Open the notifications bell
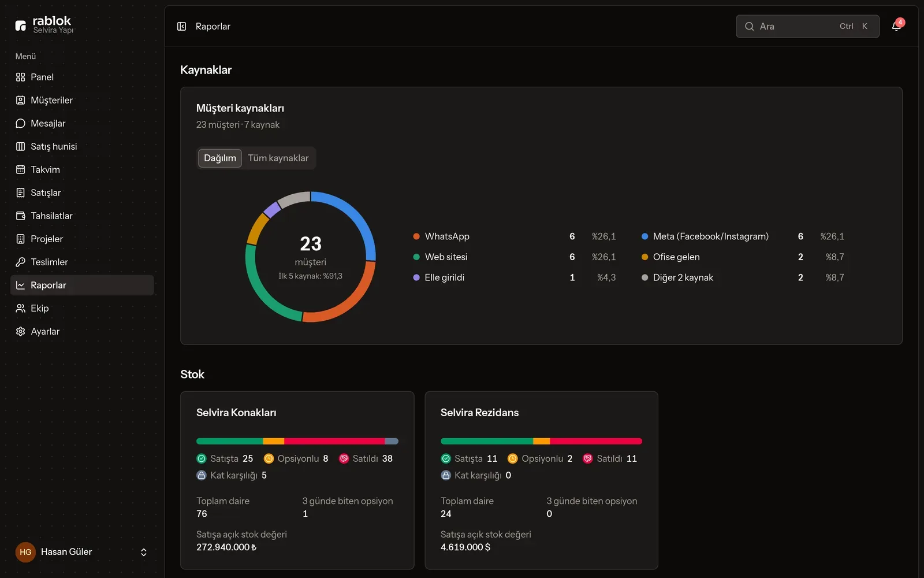The height and width of the screenshot is (578, 924). pos(896,26)
